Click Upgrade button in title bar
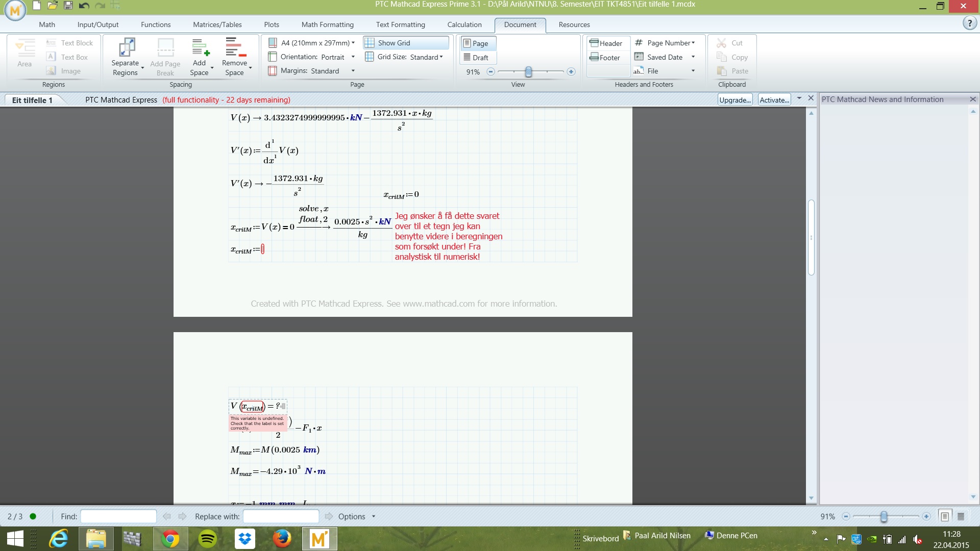This screenshot has width=980, height=551. tap(734, 99)
